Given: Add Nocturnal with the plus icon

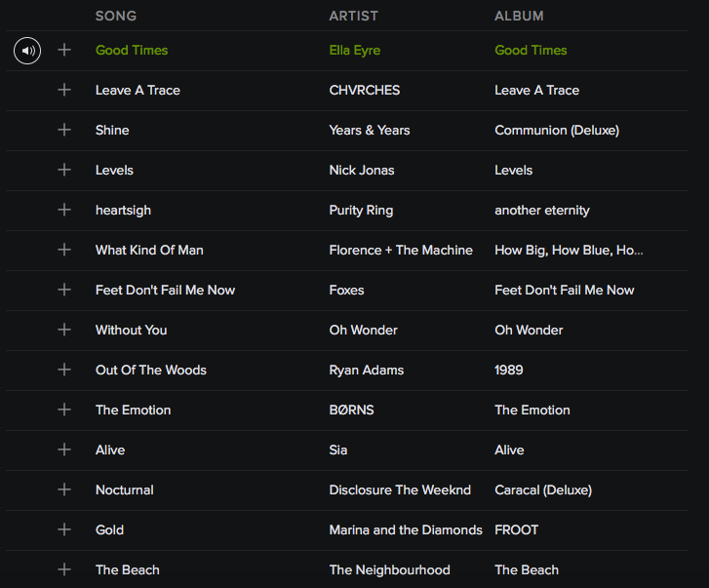Looking at the screenshot, I should (64, 490).
